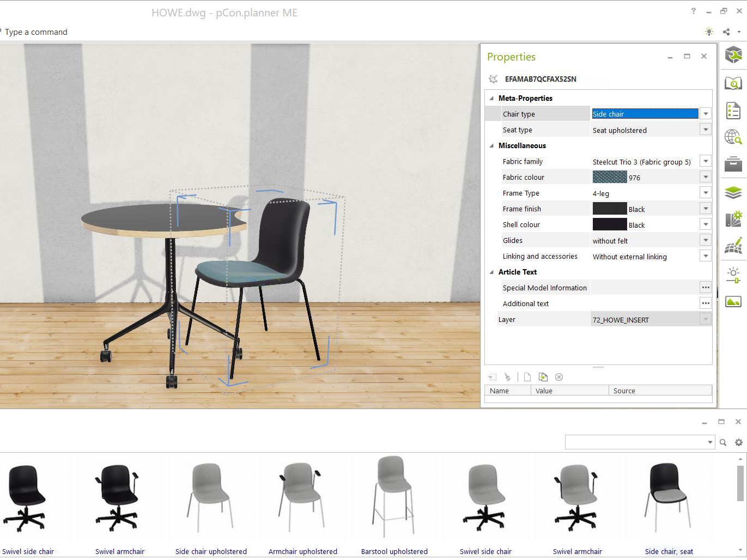
Task: Open the Chair type dropdown
Action: click(x=706, y=113)
